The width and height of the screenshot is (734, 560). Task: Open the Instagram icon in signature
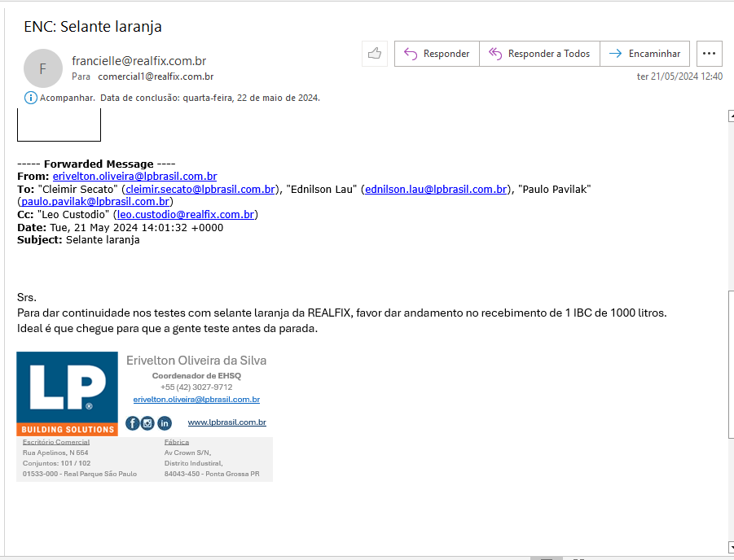147,422
